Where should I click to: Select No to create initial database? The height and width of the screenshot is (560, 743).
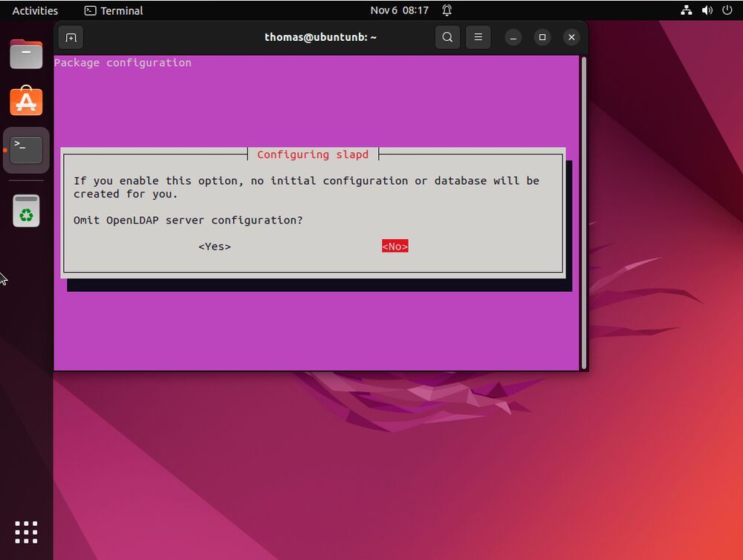pyautogui.click(x=395, y=246)
